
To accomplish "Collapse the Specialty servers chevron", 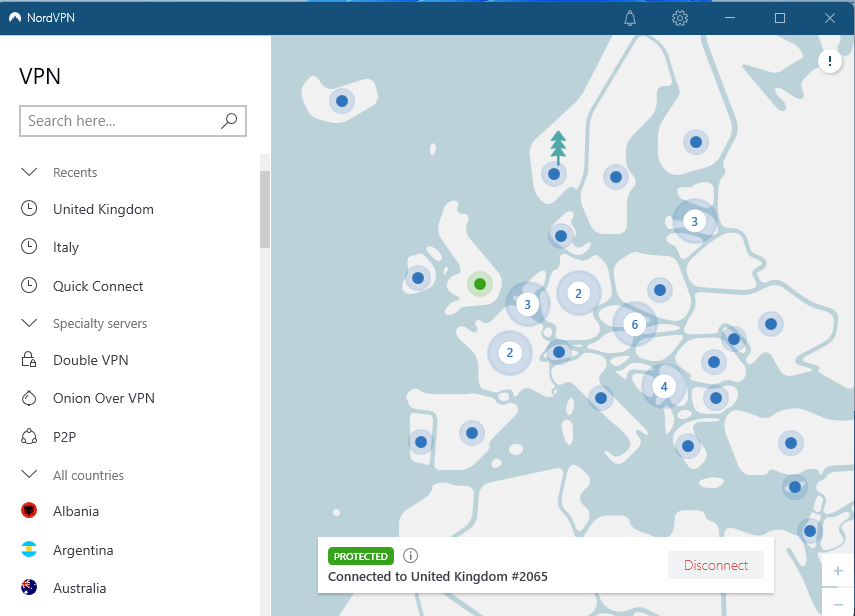I will pos(29,323).
